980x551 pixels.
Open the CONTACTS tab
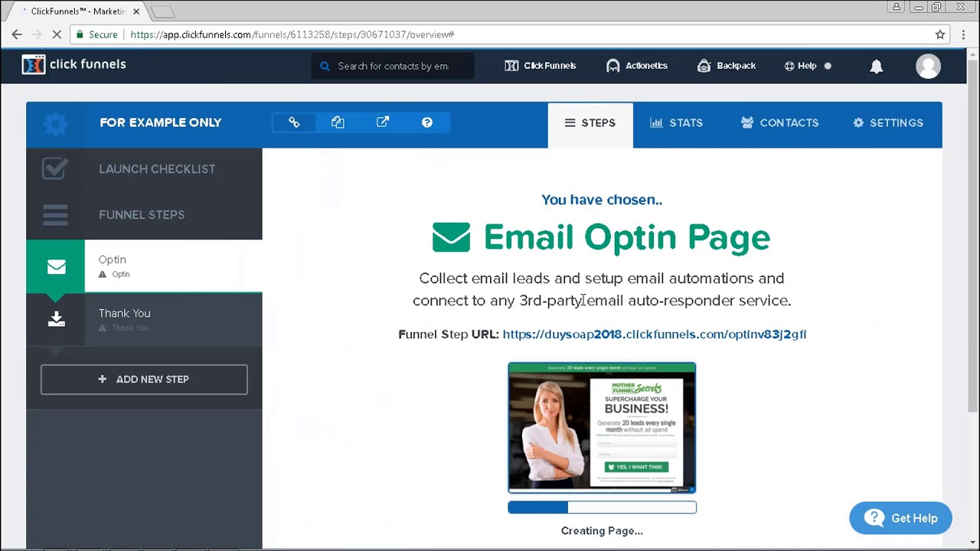779,123
